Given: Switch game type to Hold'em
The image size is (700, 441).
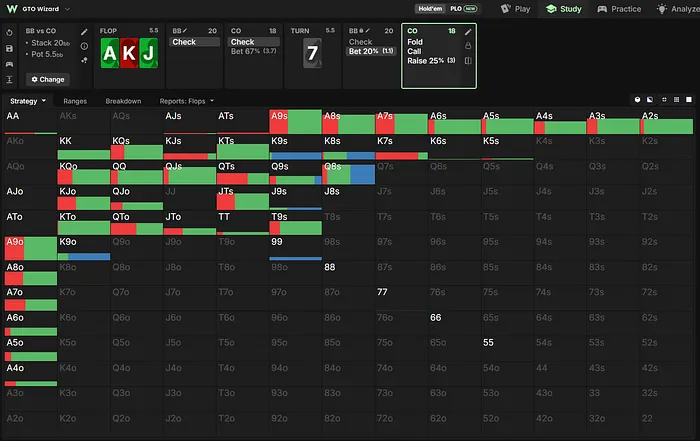Looking at the screenshot, I should click(x=430, y=8).
